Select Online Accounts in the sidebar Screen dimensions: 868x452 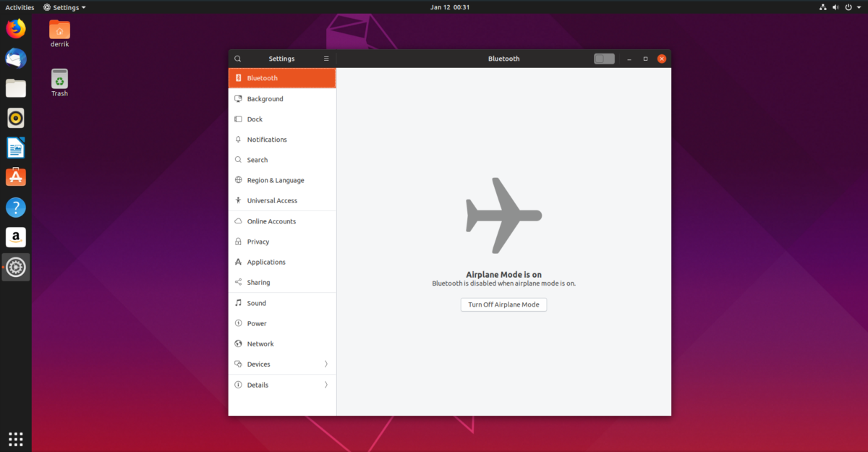[x=272, y=221]
